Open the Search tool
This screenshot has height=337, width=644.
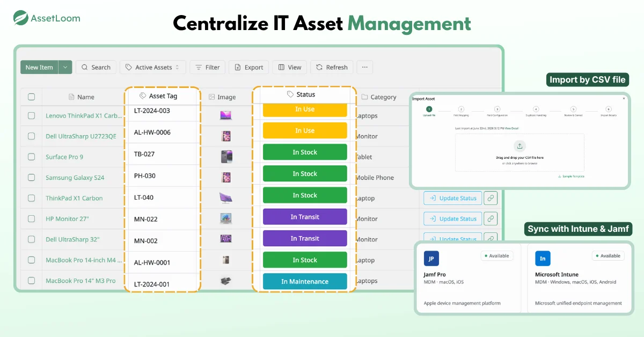(96, 67)
